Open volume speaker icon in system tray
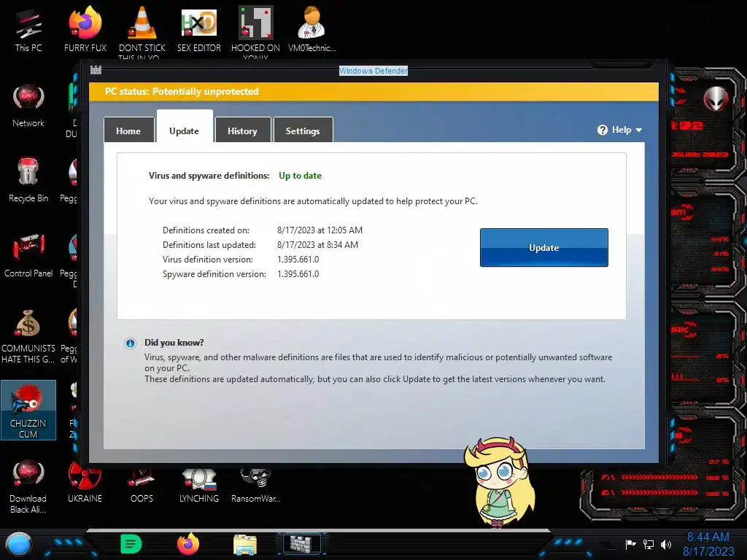The image size is (747, 560). 666,544
